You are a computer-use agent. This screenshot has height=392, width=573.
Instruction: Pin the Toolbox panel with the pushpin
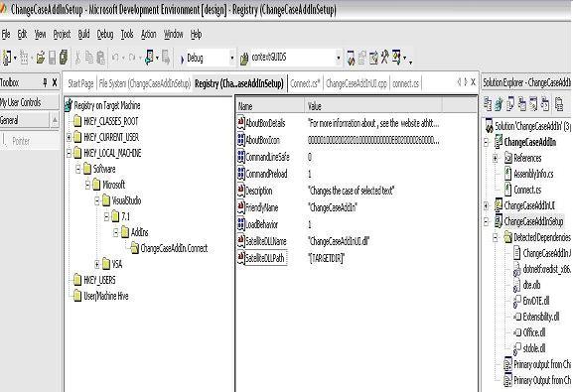45,83
